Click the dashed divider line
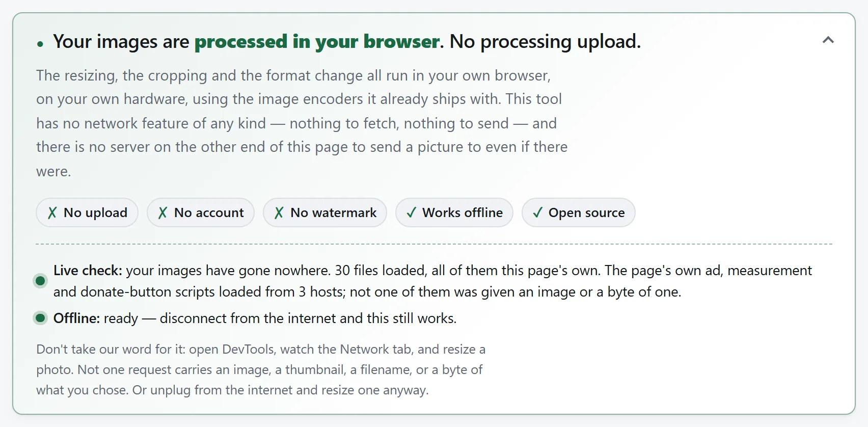868x427 pixels. pyautogui.click(x=434, y=244)
